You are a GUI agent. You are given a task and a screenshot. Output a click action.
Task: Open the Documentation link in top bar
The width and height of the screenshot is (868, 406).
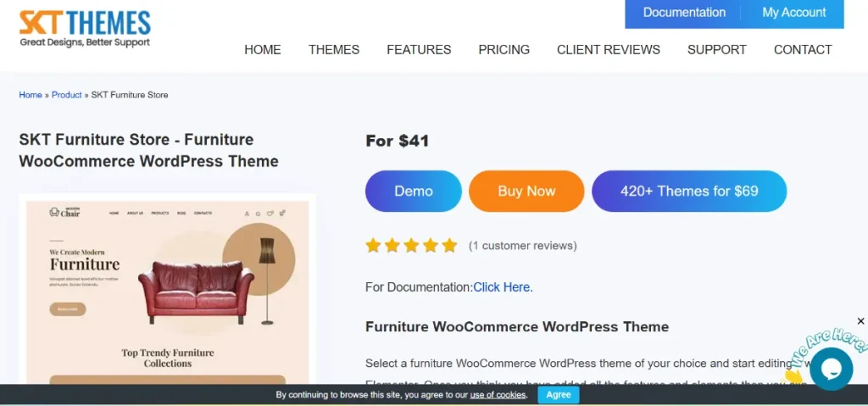pyautogui.click(x=684, y=12)
